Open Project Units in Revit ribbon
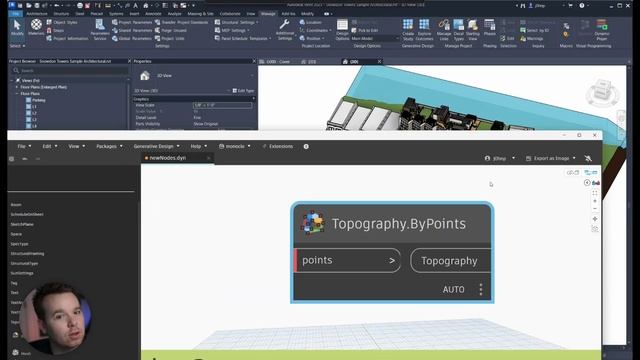Image resolution: width=640 pixels, height=360 pixels. 169,38
